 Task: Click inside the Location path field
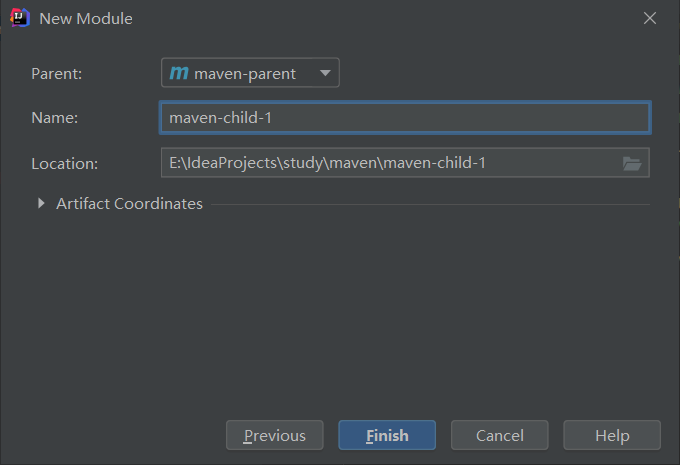pos(390,163)
